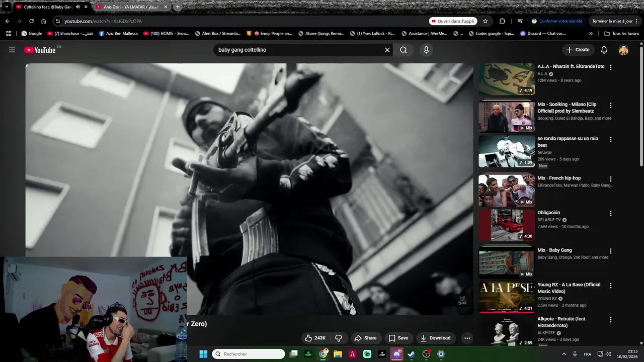Open options menu for A.L.A - Nharzin video
This screenshot has width=644, height=362.
[x=611, y=67]
